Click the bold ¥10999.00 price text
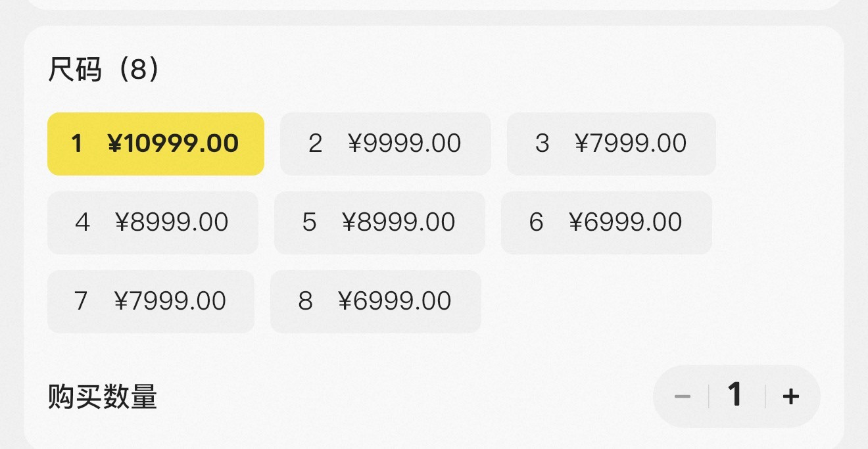Image resolution: width=868 pixels, height=449 pixels. click(x=173, y=143)
